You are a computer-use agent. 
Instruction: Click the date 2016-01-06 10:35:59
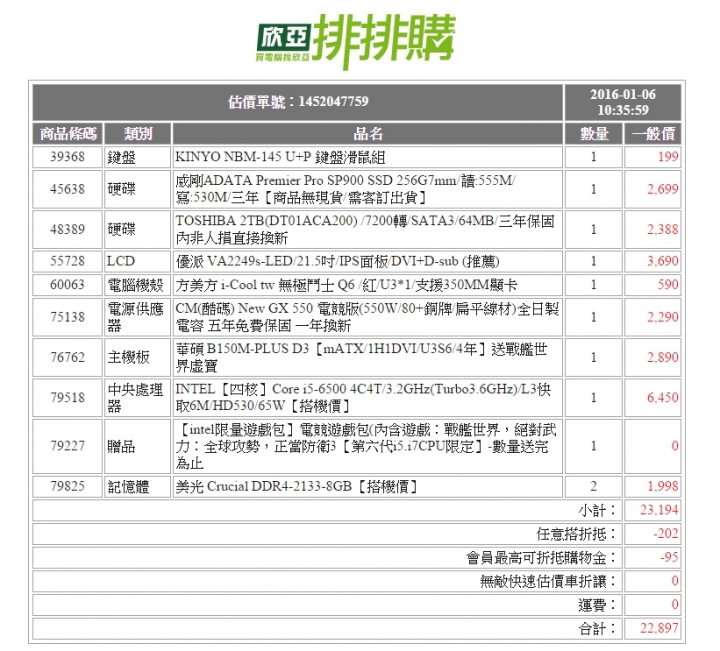[x=623, y=102]
